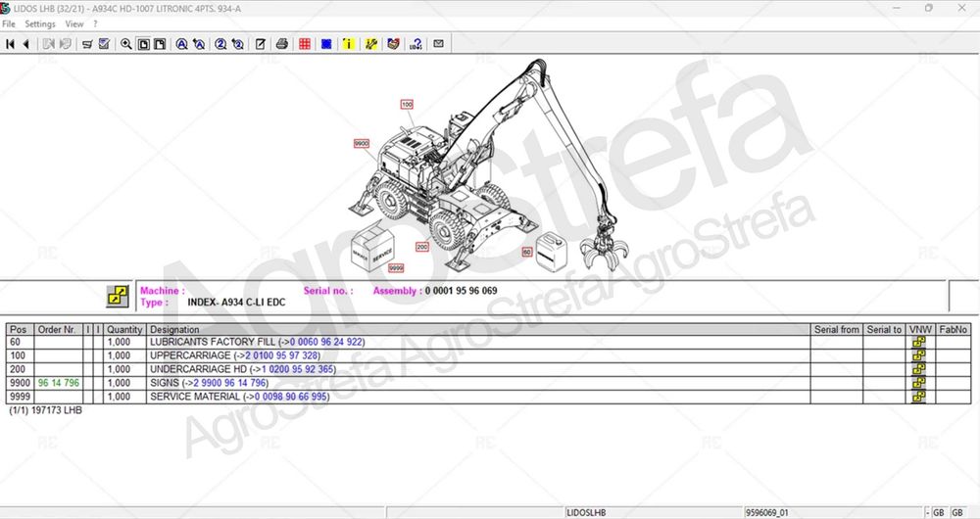Click the greyed-out last page icon

[x=65, y=44]
